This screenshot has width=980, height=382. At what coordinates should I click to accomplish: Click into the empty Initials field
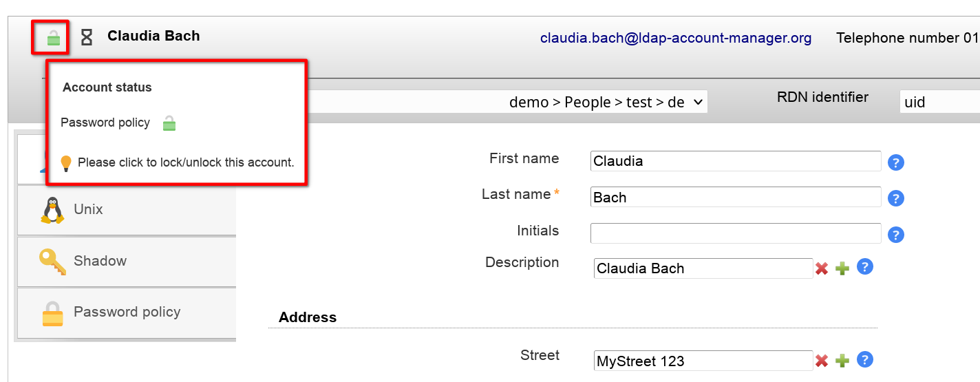pos(735,233)
